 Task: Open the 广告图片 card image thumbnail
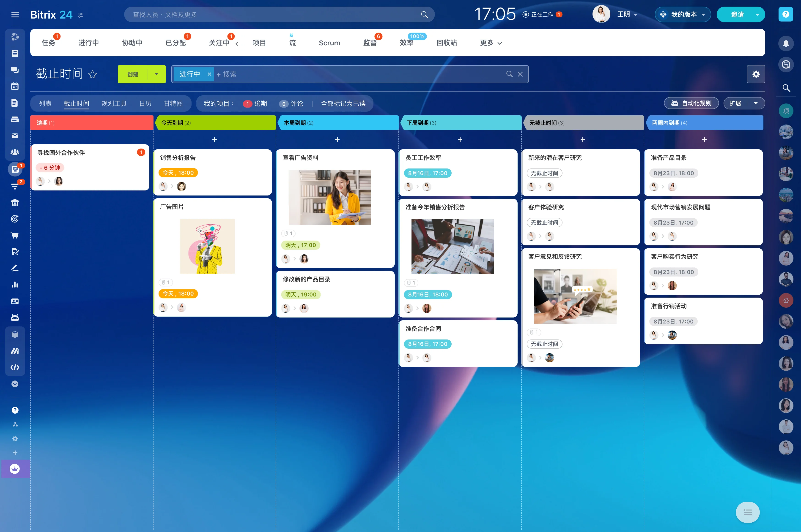pyautogui.click(x=207, y=246)
